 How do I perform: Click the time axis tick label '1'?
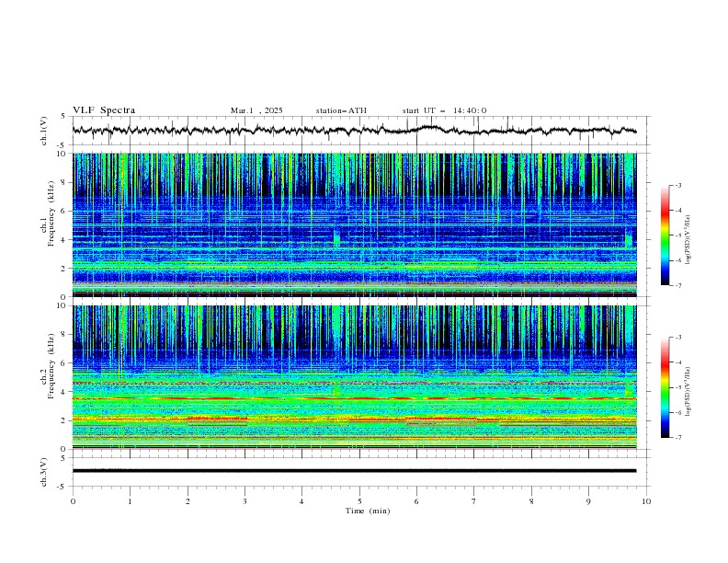pyautogui.click(x=130, y=501)
